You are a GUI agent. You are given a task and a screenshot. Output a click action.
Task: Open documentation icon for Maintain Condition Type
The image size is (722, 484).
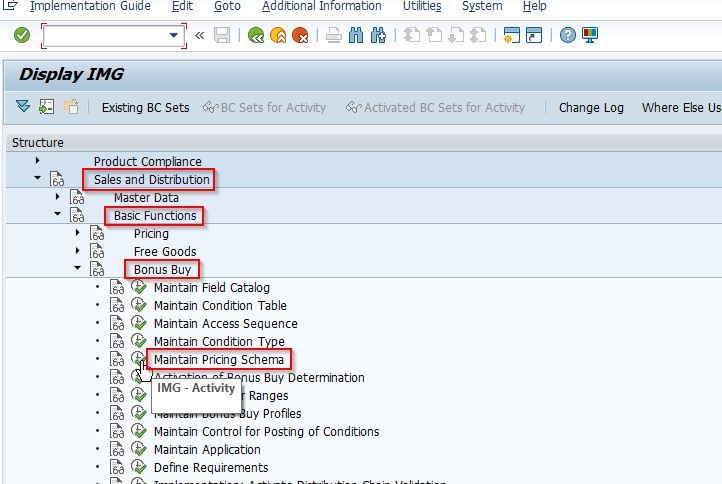pyautogui.click(x=117, y=341)
